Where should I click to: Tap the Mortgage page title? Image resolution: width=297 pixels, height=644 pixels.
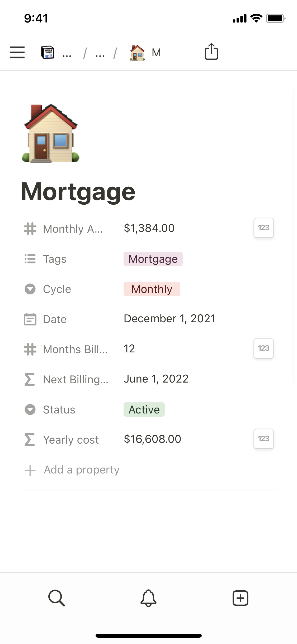pos(78,192)
